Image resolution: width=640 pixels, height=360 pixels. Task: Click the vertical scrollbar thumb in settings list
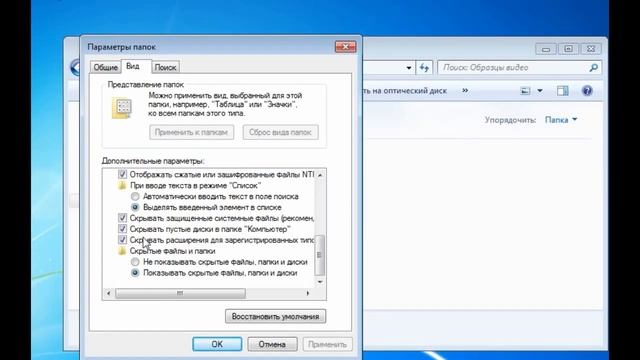pyautogui.click(x=320, y=255)
